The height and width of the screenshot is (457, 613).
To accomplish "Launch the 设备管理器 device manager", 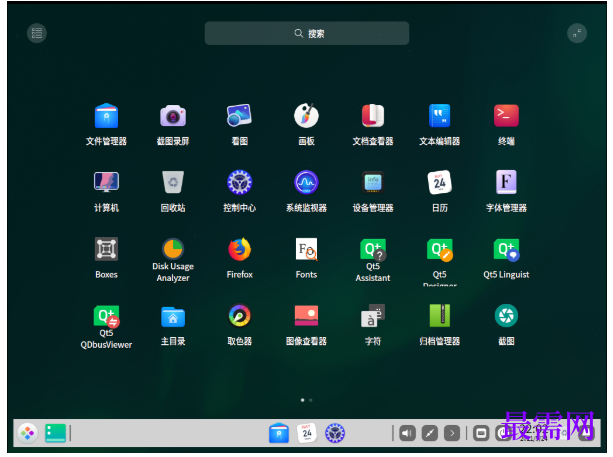I will click(373, 182).
